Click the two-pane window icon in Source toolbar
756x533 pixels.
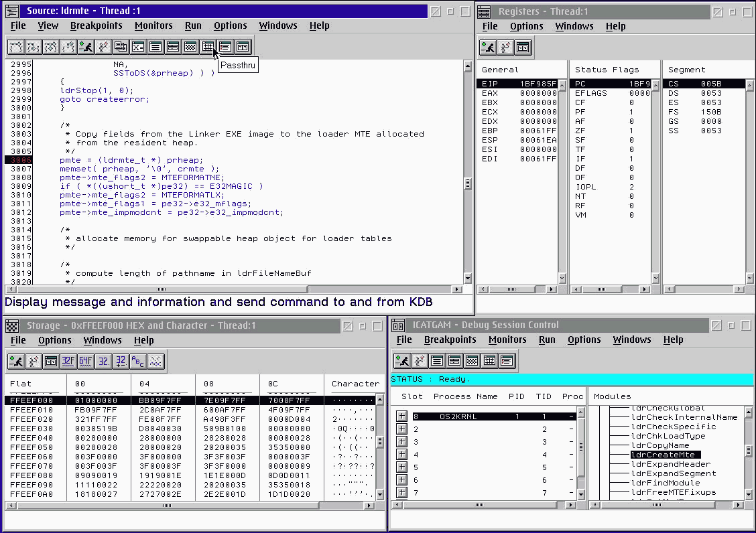[243, 47]
